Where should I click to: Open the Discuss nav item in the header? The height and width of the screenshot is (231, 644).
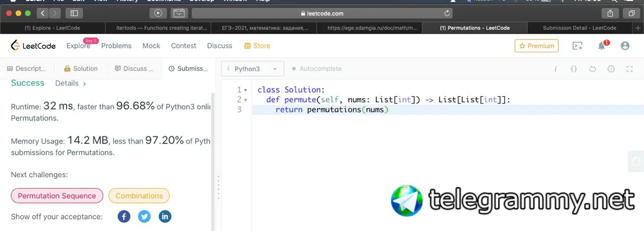pos(220,46)
